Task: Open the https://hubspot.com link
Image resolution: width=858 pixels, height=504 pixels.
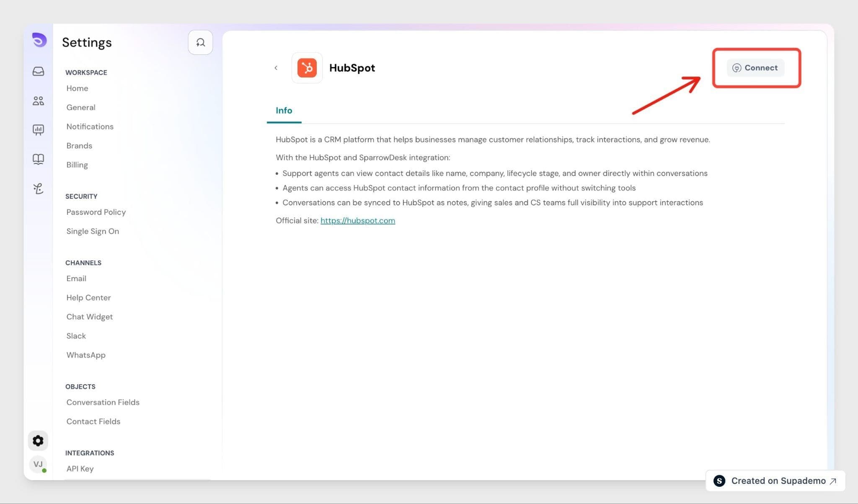Action: click(358, 220)
